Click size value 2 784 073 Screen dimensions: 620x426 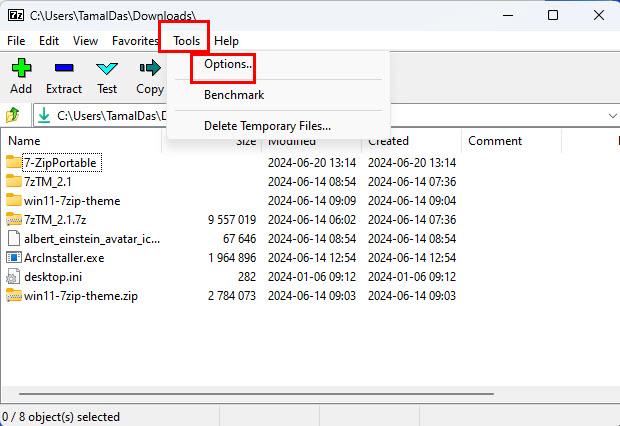pos(232,295)
